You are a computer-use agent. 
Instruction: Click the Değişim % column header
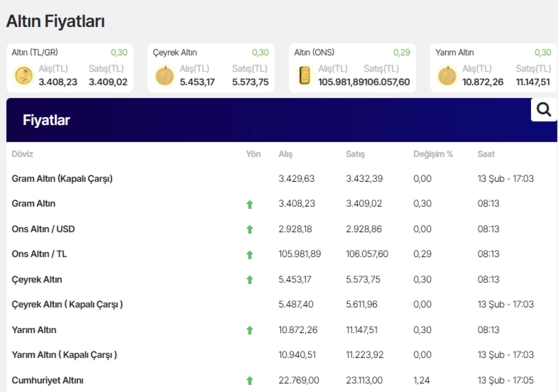(433, 154)
